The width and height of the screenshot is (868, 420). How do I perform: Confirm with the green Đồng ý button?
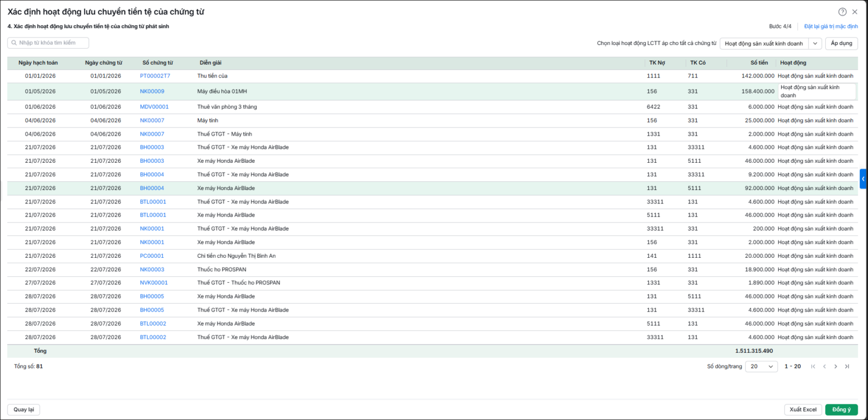click(x=841, y=410)
